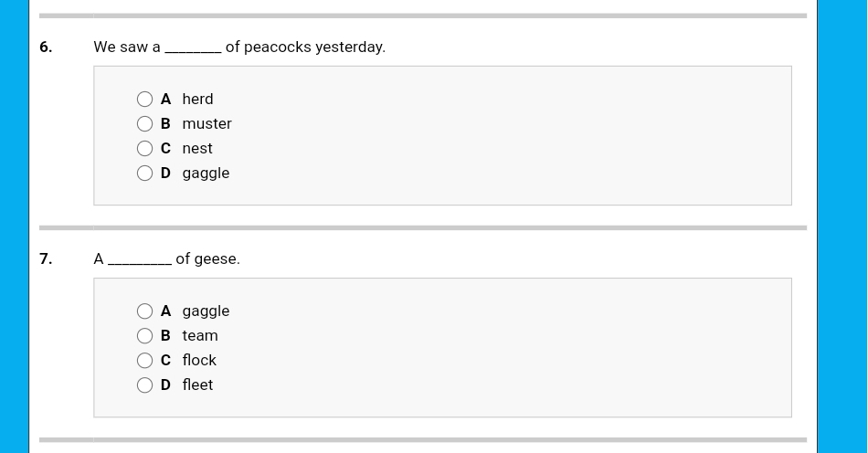Viewport: 868px width, 453px height.
Task: Click the "nest" answer text
Action: (x=197, y=149)
